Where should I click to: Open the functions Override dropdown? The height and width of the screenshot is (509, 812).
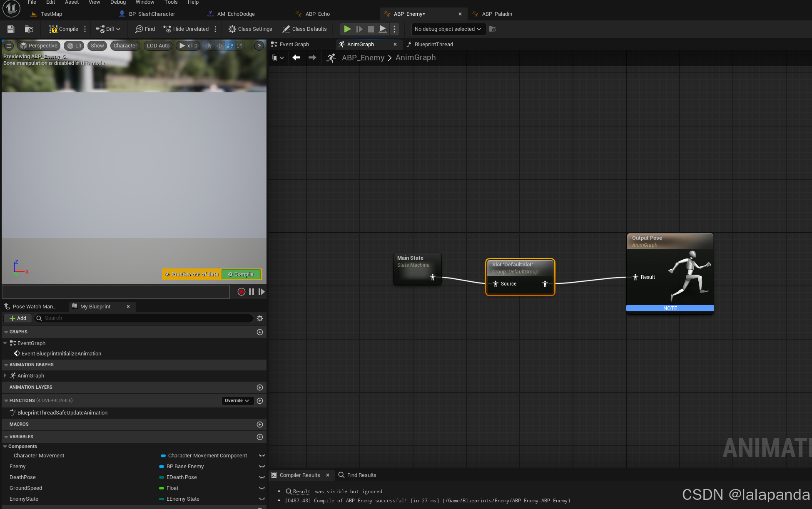237,401
